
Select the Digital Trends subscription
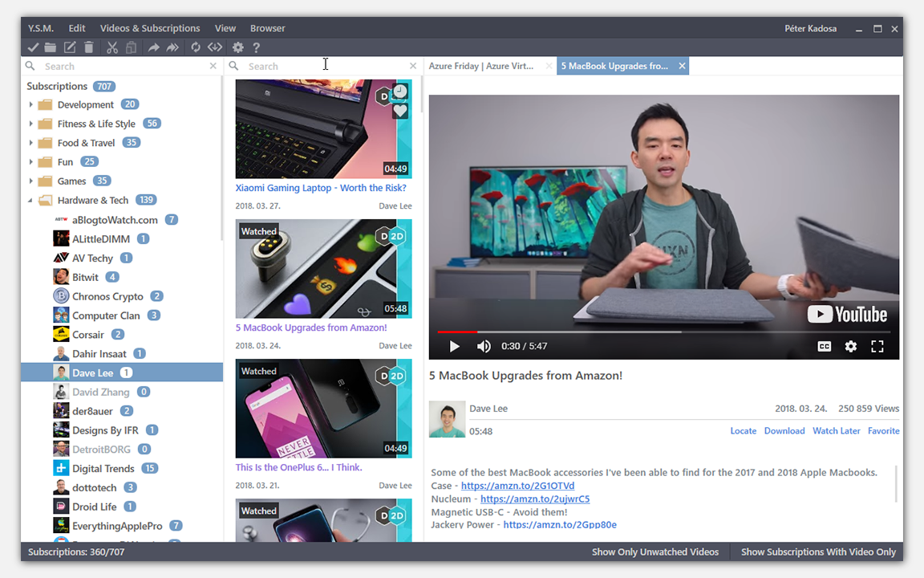pos(122,468)
